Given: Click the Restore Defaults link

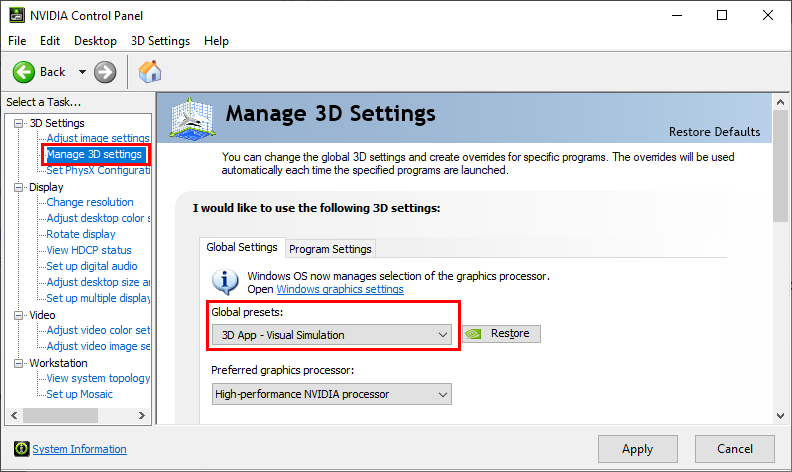Looking at the screenshot, I should [x=714, y=132].
